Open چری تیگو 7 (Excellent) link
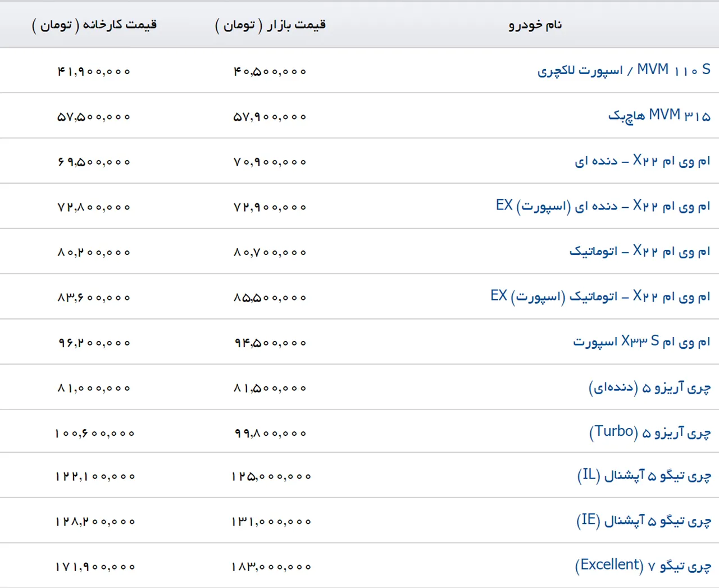The width and height of the screenshot is (719, 588). point(643,566)
